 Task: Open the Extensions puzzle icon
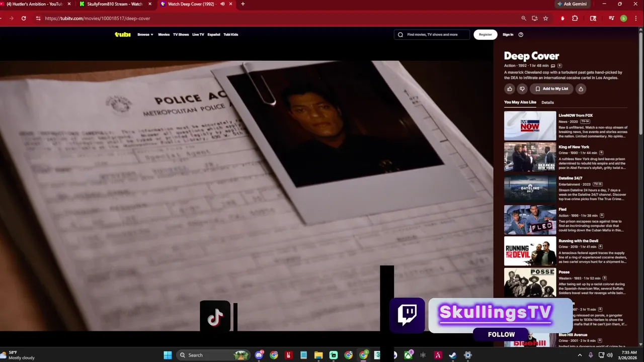575,18
